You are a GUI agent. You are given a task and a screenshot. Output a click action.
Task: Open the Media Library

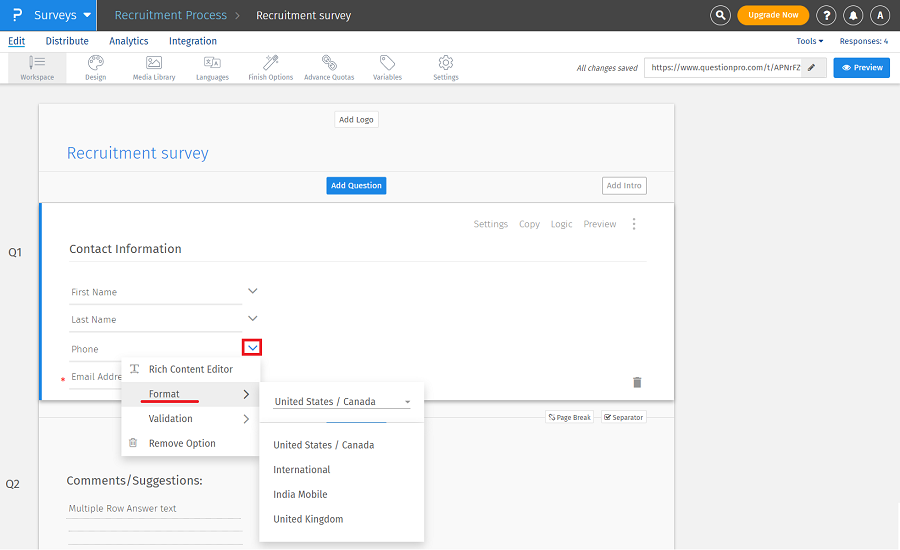154,67
